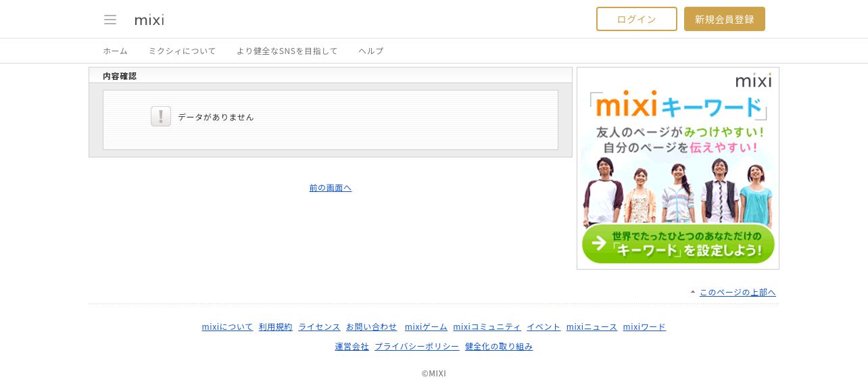Open the 運営会社 footer link

352,346
